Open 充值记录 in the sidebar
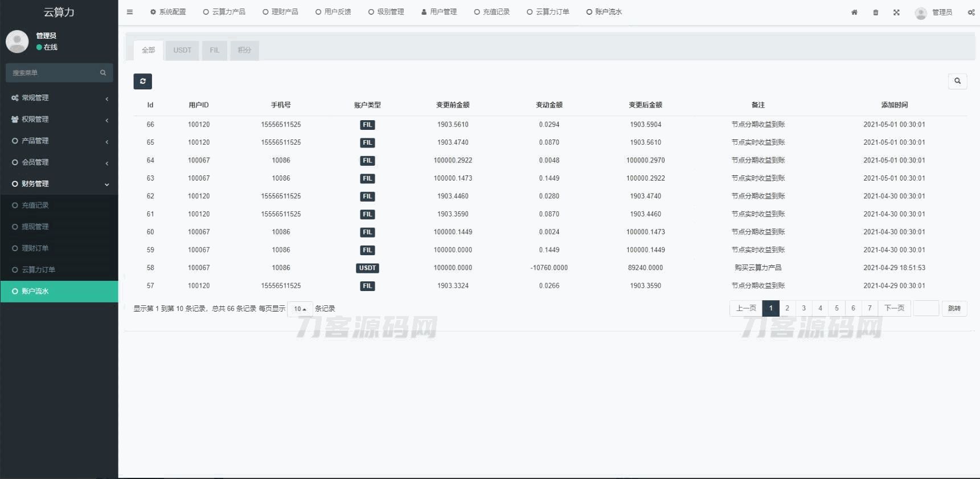Image resolution: width=980 pixels, height=479 pixels. pyautogui.click(x=35, y=205)
